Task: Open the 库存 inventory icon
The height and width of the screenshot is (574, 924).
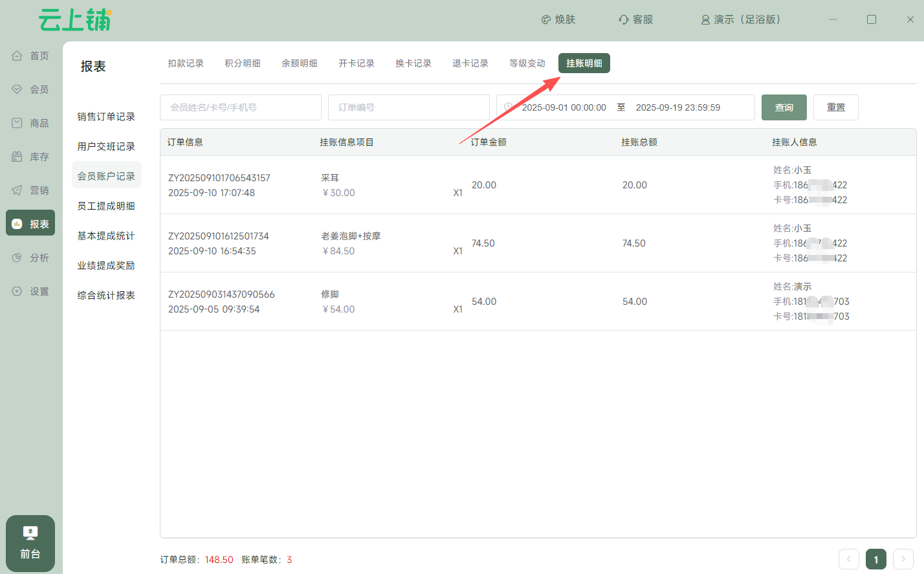Action: pyautogui.click(x=17, y=157)
